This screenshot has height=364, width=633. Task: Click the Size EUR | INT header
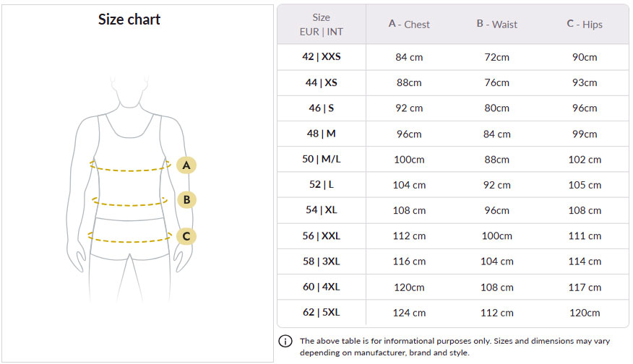point(322,25)
